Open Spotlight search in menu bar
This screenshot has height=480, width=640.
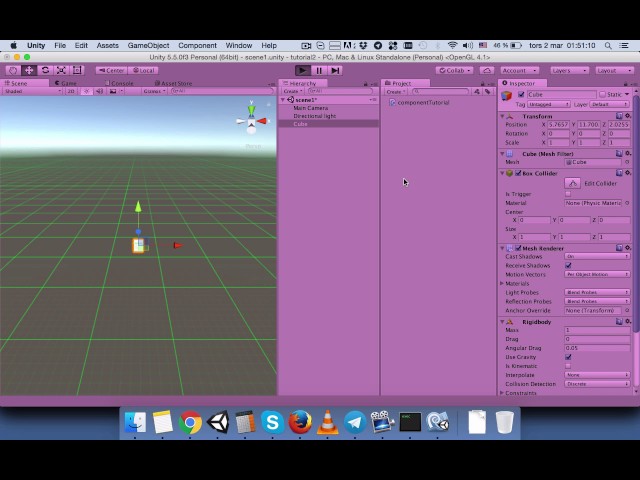point(608,46)
